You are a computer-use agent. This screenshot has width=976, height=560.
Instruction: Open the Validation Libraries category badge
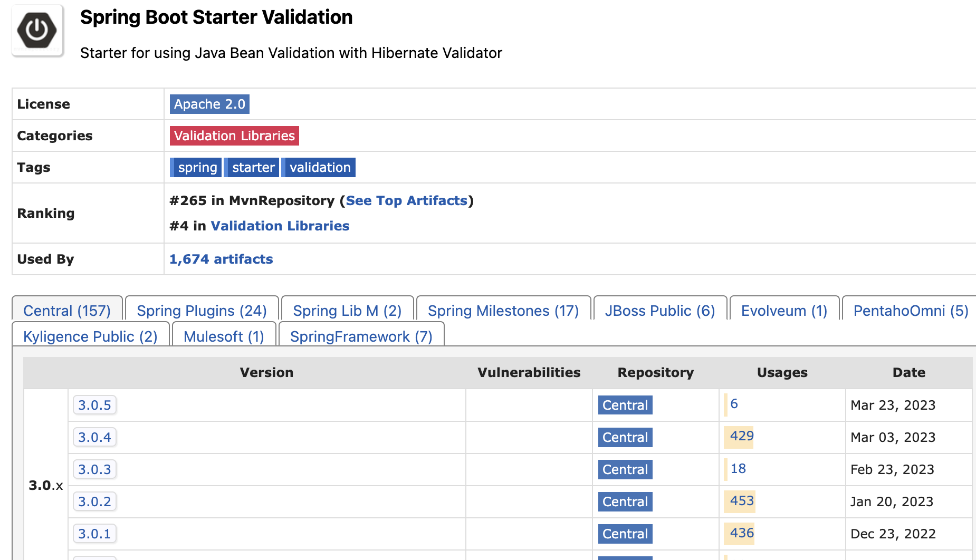click(x=234, y=136)
